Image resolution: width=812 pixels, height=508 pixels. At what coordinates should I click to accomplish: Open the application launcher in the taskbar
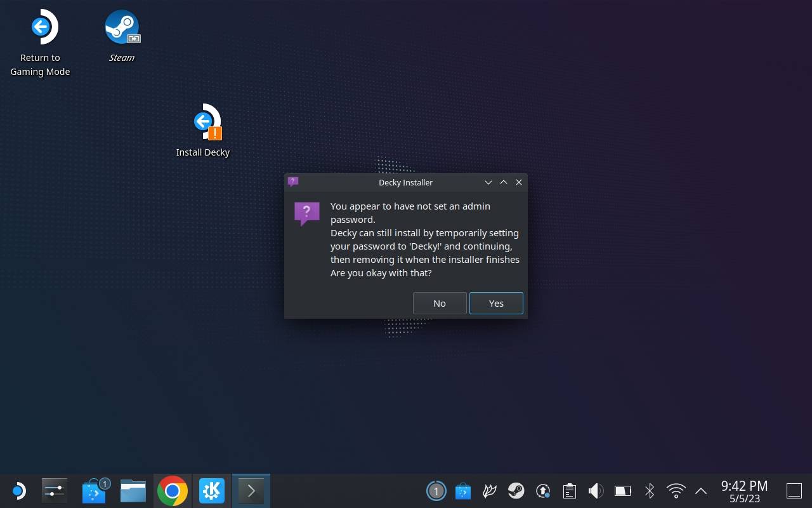coord(18,491)
